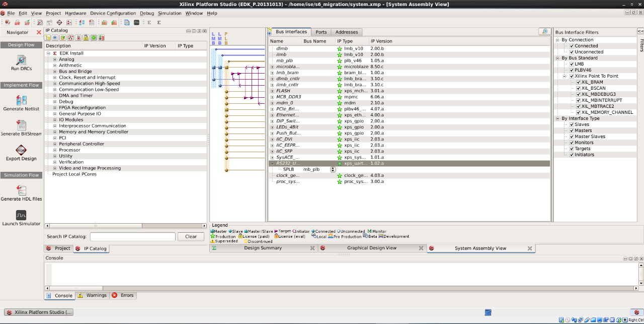The image size is (644, 324).
Task: Toggle the Slaves interface type checkbox
Action: tap(572, 124)
